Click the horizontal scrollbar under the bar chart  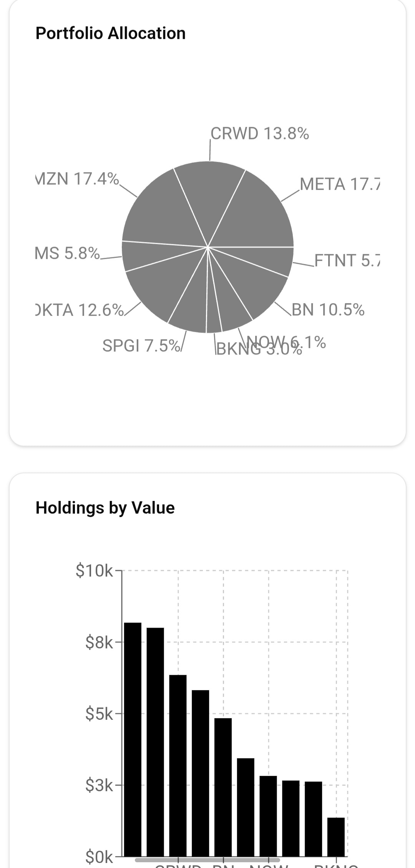207,860
